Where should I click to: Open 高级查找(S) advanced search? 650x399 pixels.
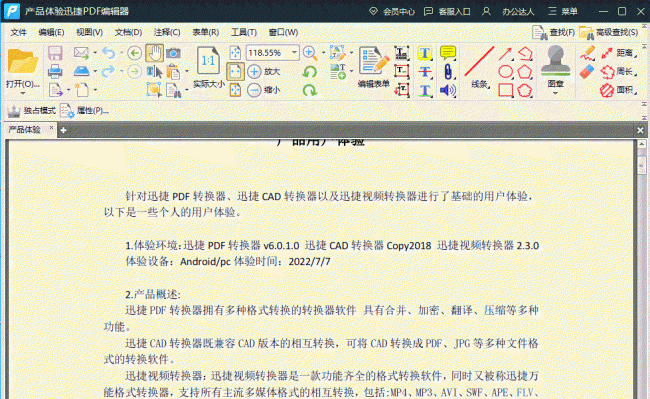click(609, 32)
